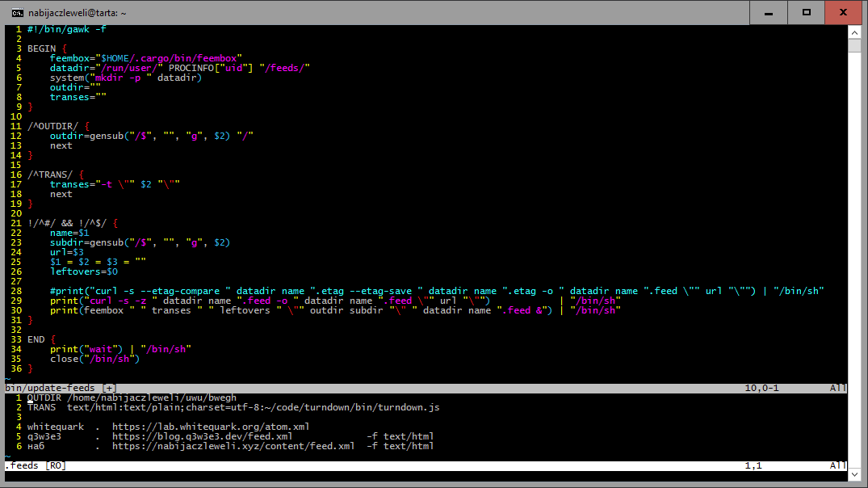
Task: Minimize the terminal window
Action: 768,12
